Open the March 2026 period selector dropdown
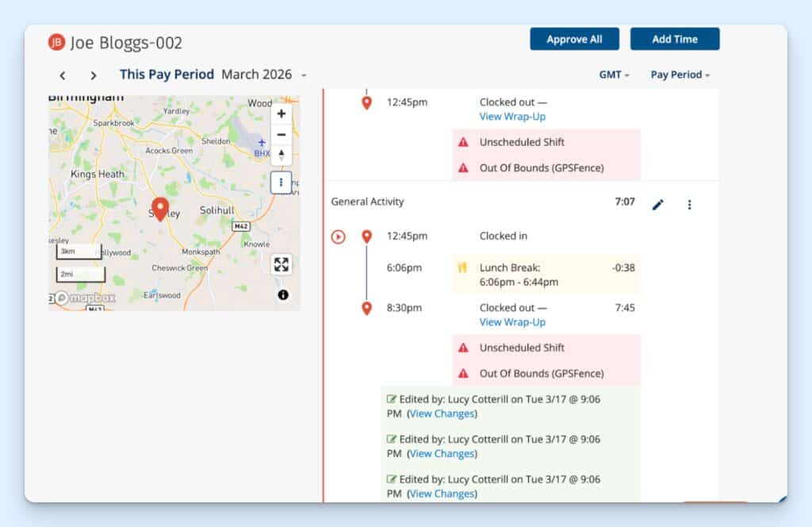 257,74
